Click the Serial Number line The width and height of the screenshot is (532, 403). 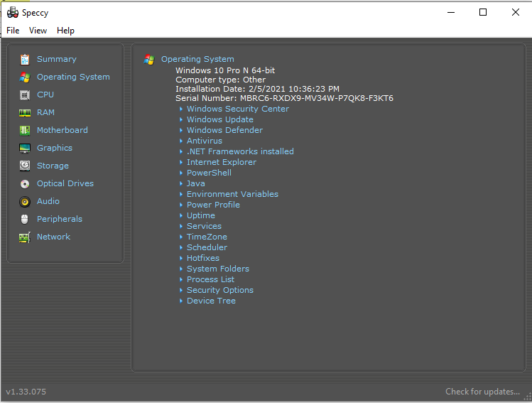[284, 98]
